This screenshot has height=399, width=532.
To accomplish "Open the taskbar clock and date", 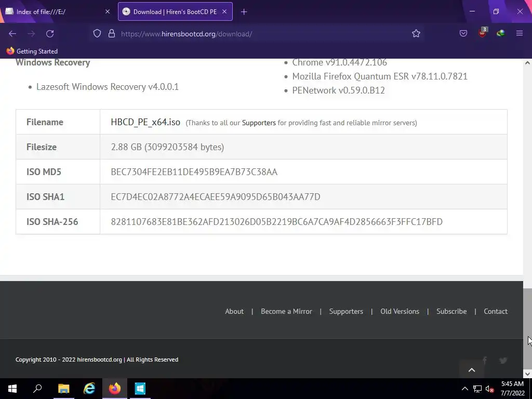I will (x=512, y=389).
